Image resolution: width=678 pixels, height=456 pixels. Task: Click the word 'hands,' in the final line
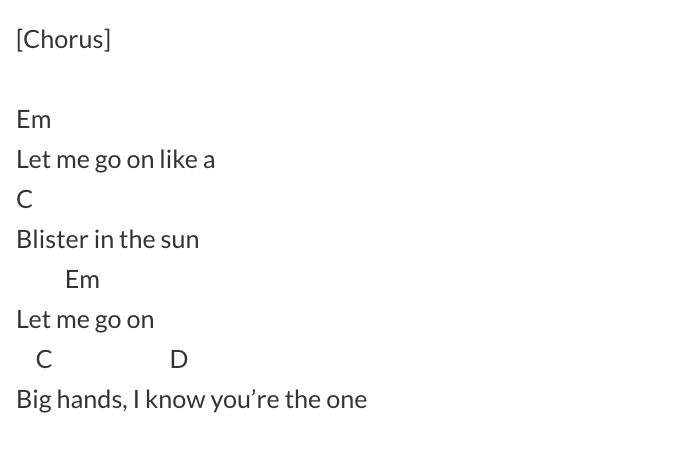pos(92,400)
